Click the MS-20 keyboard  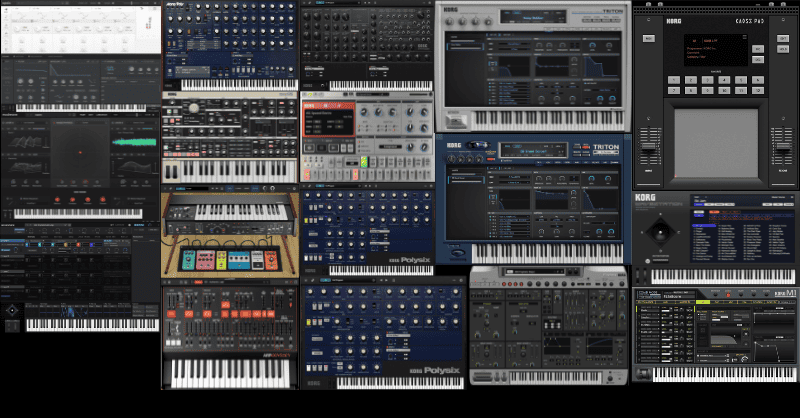coord(381,85)
